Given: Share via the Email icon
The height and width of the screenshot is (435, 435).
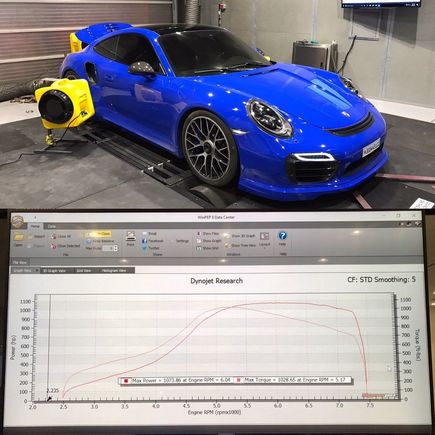Looking at the screenshot, I should [x=145, y=234].
